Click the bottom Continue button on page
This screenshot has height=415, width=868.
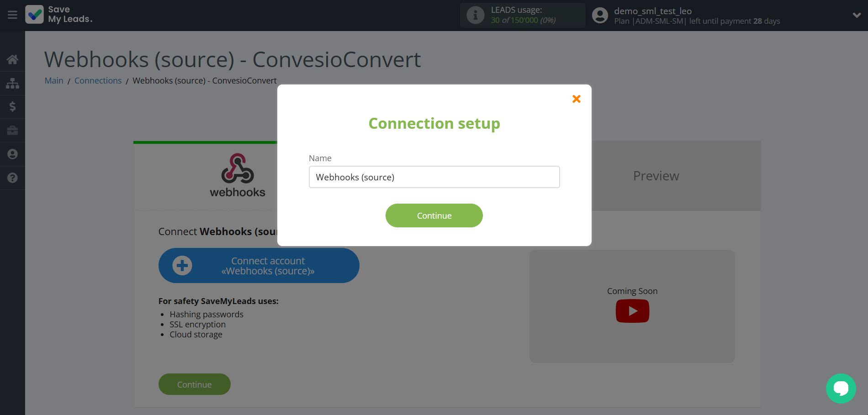tap(195, 384)
